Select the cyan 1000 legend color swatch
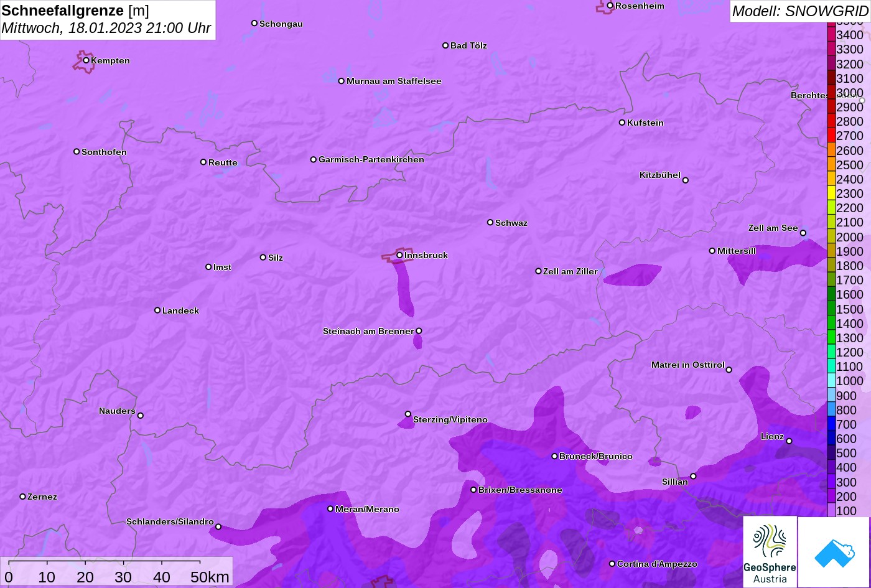Viewport: 871px width, 588px height. pos(831,381)
